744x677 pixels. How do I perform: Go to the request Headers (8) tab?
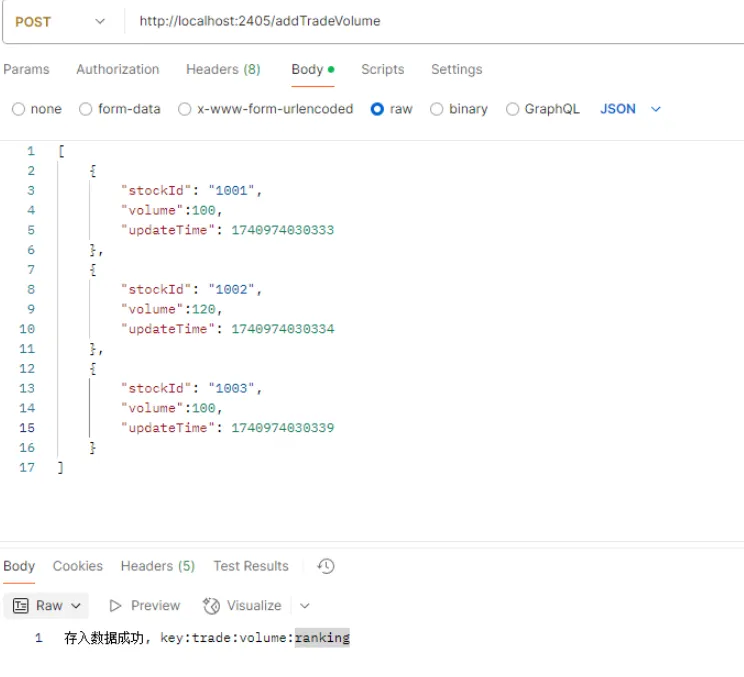pos(223,69)
